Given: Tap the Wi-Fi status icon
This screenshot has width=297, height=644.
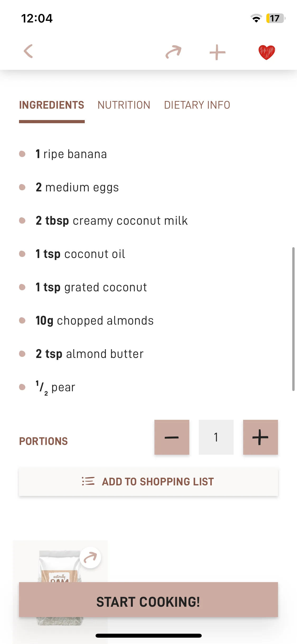Looking at the screenshot, I should 256,18.
